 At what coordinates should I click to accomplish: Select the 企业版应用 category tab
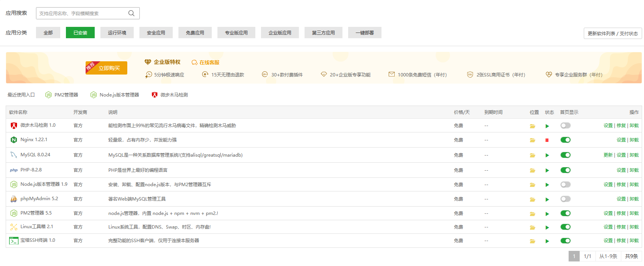click(x=280, y=33)
